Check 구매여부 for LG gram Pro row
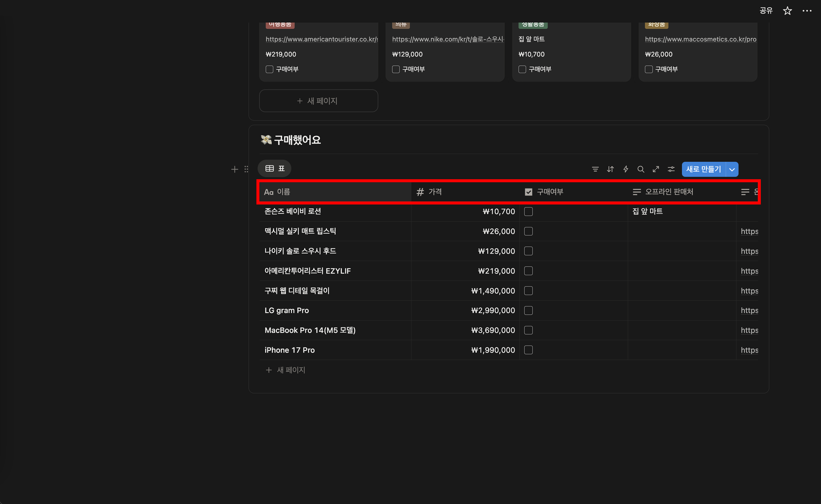Viewport: 821px width, 504px height. 528,310
